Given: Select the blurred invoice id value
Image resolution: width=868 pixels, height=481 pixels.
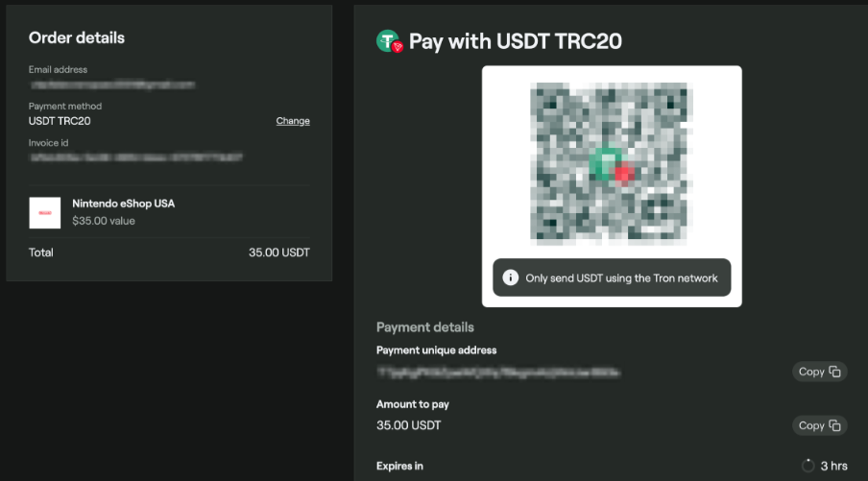Looking at the screenshot, I should coord(136,157).
